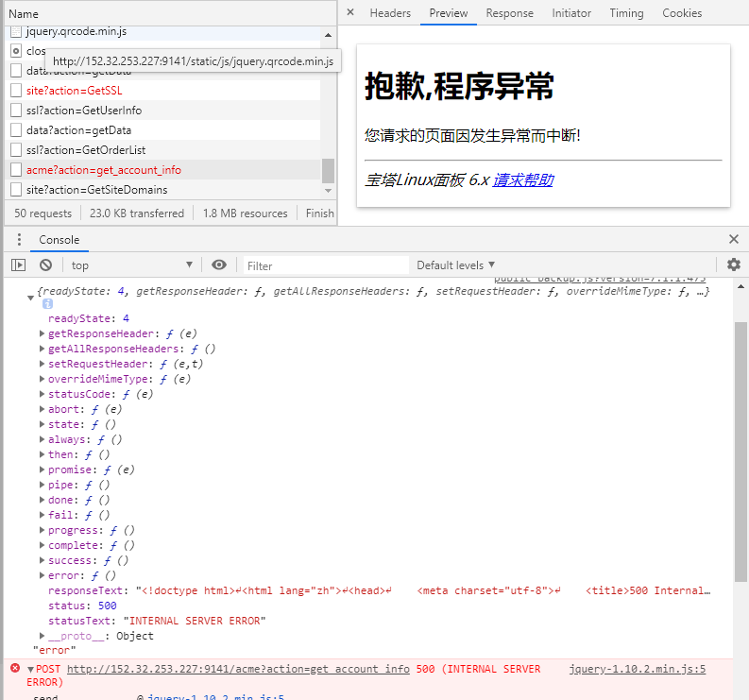This screenshot has height=700, width=749.
Task: Select the site?action=GetSiteDomains request
Action: coord(162,190)
